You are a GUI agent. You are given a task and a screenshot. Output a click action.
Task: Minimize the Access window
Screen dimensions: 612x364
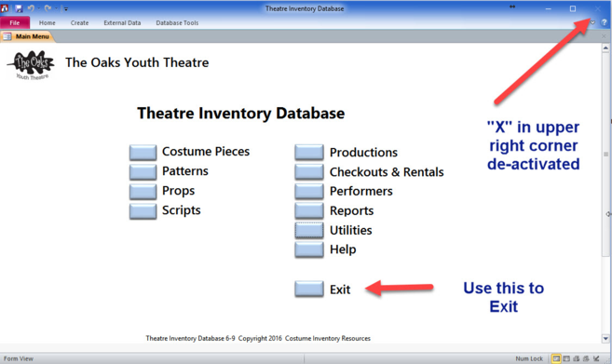(x=549, y=8)
